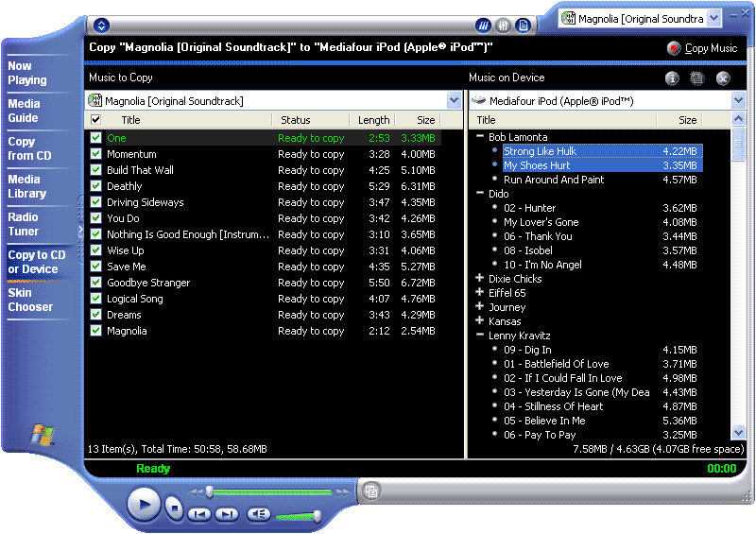Open the top-right playlist selector dropdown
Screen dimensions: 756x534
pyautogui.click(x=714, y=18)
